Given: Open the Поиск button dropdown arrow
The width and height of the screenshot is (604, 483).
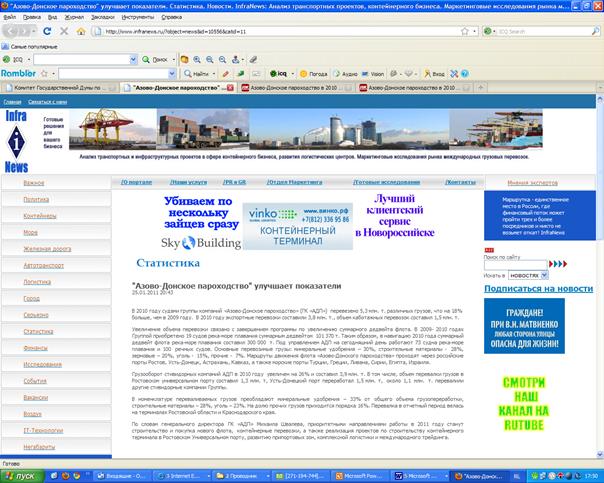Looking at the screenshot, I should coord(174,59).
